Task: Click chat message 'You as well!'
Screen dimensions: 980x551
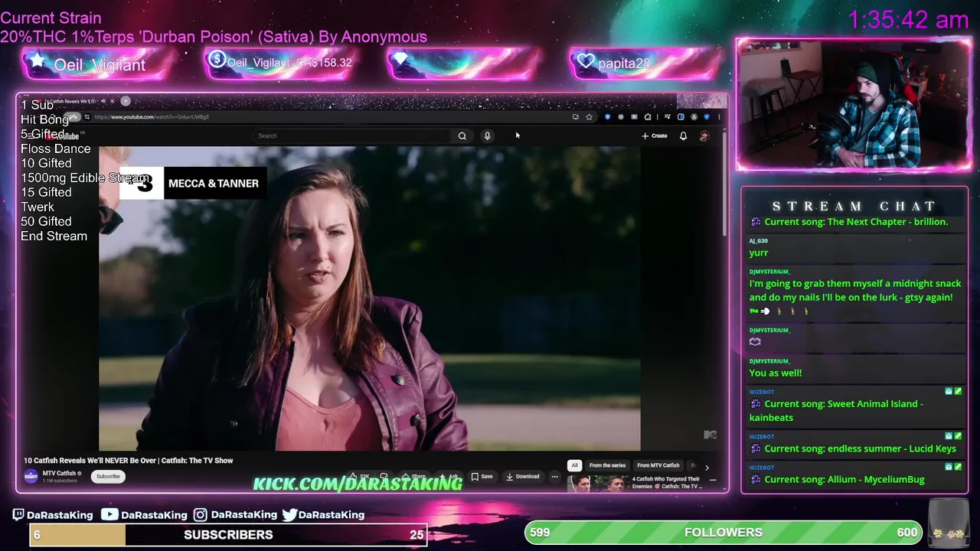Action: (x=776, y=373)
